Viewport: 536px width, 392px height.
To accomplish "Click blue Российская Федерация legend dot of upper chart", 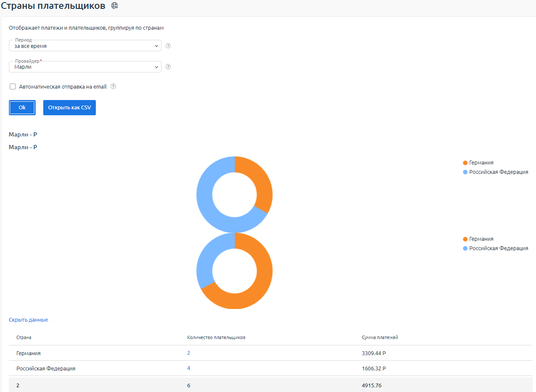I will [x=465, y=172].
